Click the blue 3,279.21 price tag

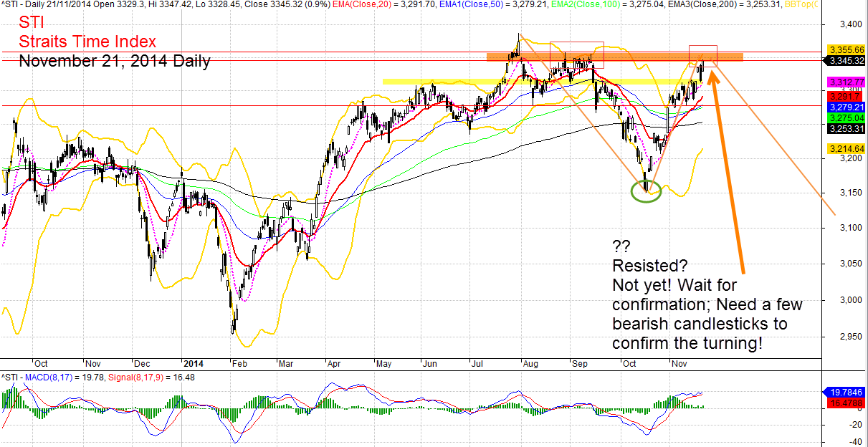846,106
